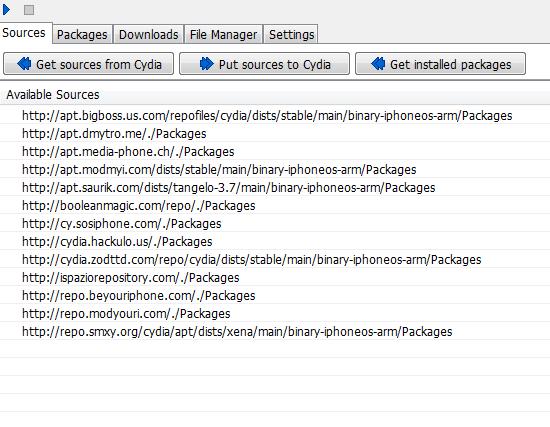
Task: Click Get sources from Cydia button
Action: (x=88, y=64)
